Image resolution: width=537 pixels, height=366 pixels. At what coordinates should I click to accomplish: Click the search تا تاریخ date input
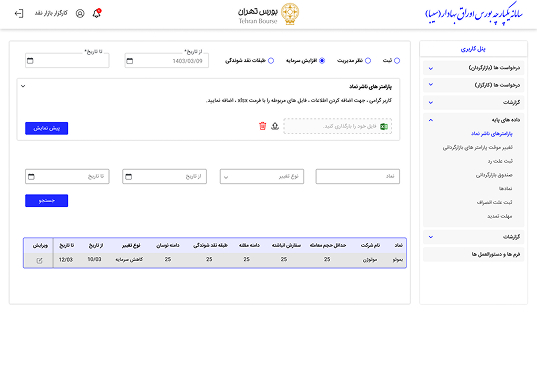click(67, 176)
